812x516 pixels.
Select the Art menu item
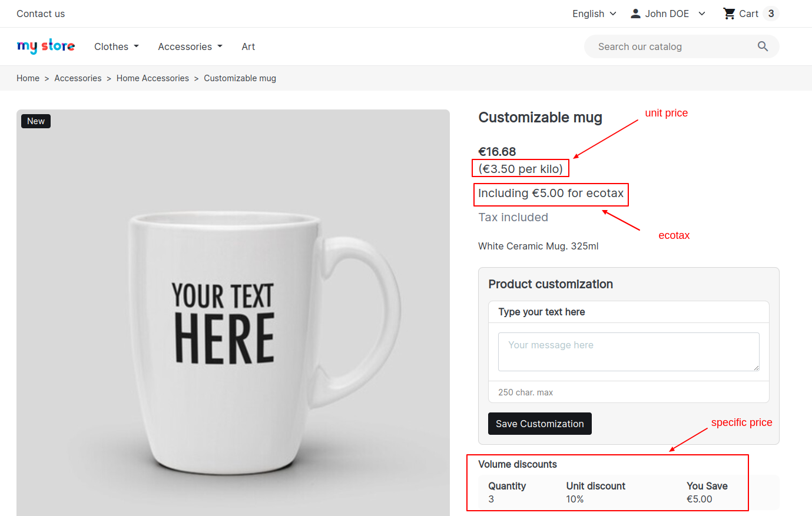click(248, 46)
